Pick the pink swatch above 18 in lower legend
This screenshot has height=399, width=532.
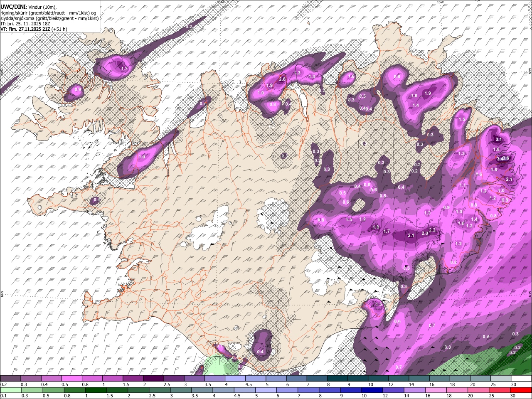point(456,390)
